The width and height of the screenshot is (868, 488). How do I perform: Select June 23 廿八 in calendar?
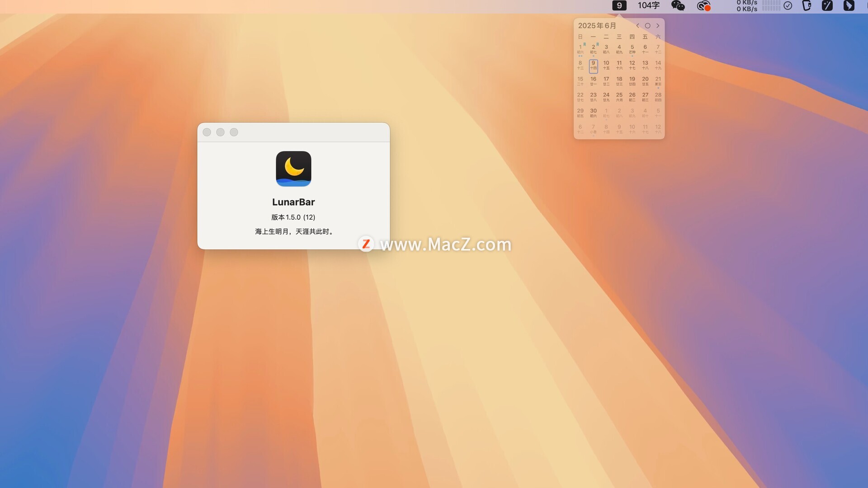(x=594, y=97)
